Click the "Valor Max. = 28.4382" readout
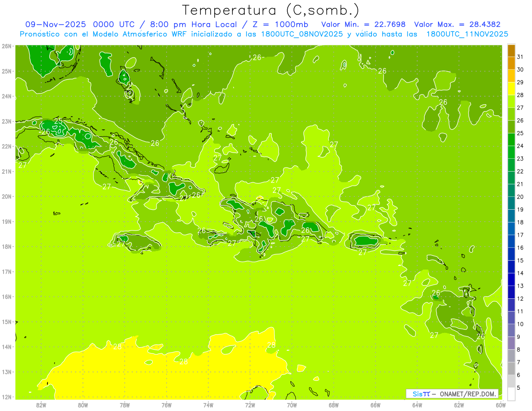The image size is (532, 411). tap(458, 24)
